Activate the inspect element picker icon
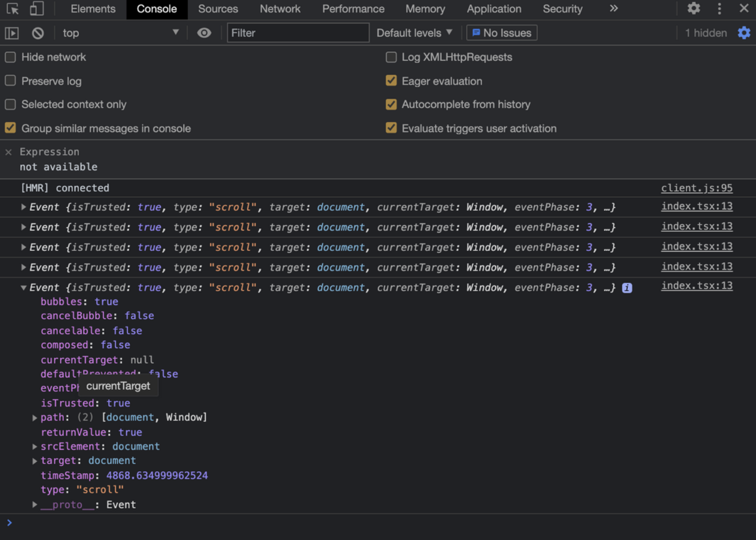The height and width of the screenshot is (540, 756). (x=13, y=9)
